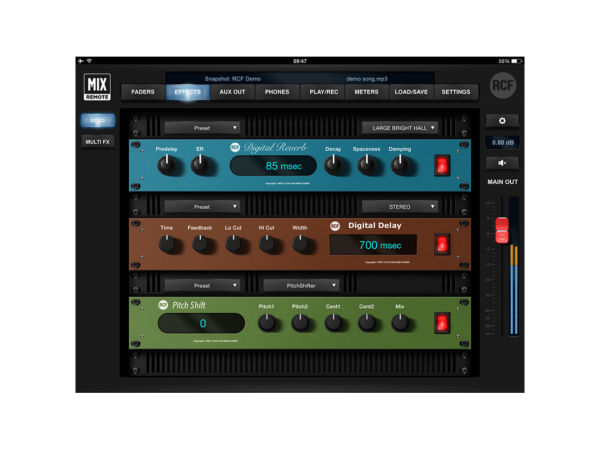Click the delay Width knob

(x=300, y=244)
